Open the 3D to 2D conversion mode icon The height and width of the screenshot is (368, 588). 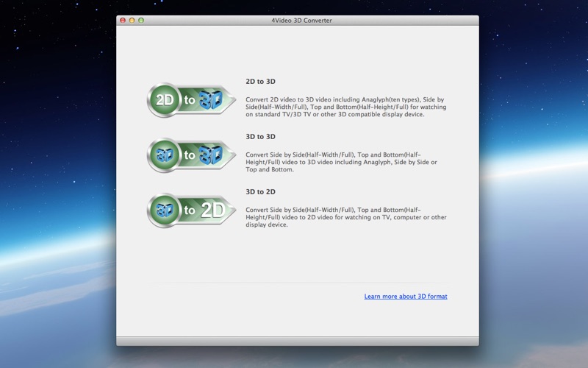pyautogui.click(x=191, y=210)
